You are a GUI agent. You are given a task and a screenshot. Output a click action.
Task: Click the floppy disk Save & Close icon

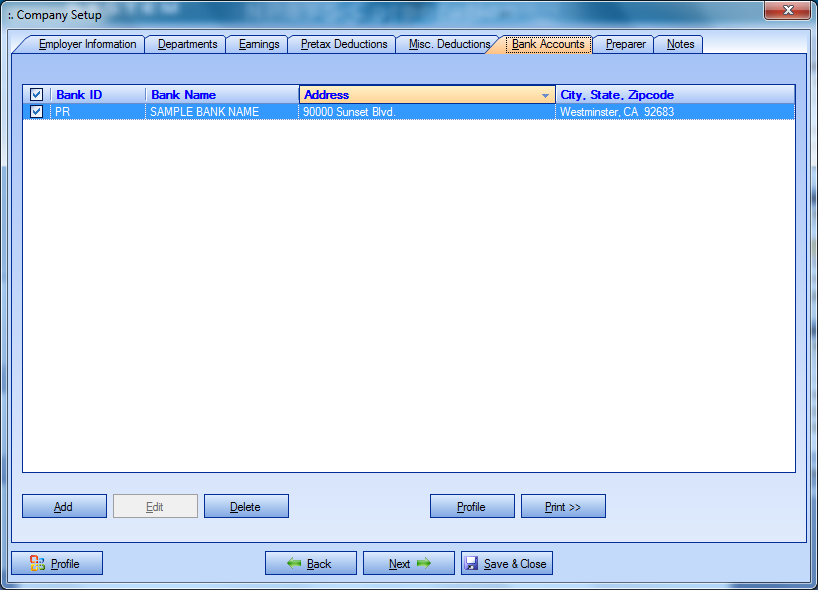(471, 564)
